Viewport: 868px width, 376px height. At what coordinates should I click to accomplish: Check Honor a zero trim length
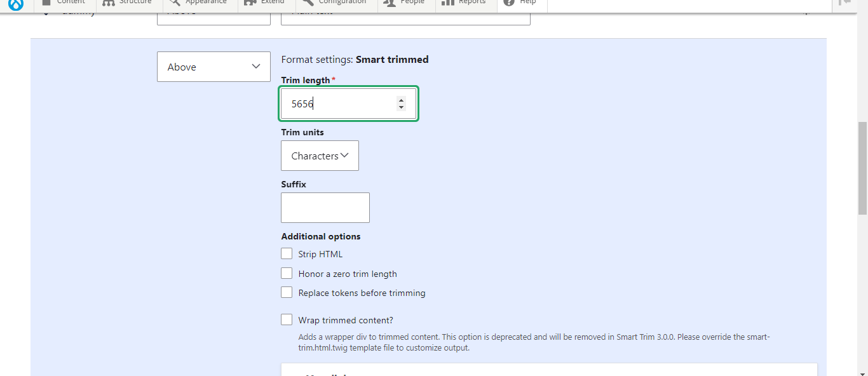[287, 273]
